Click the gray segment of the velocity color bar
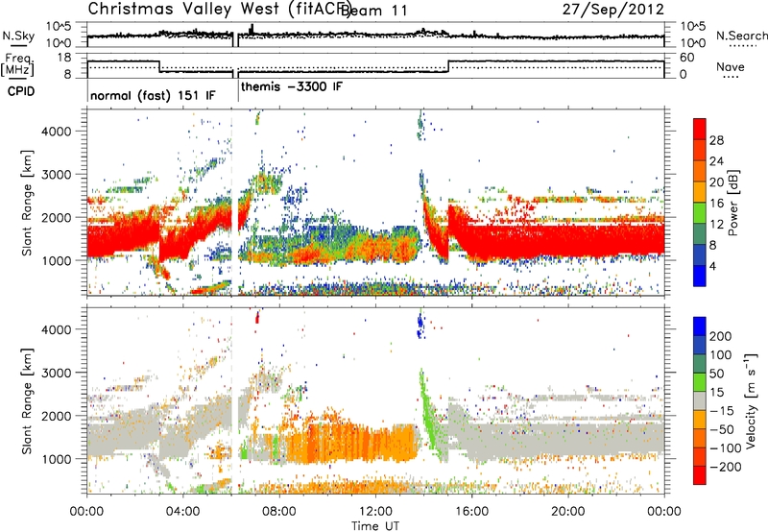Viewport: 768px width, 532px height. click(x=700, y=400)
